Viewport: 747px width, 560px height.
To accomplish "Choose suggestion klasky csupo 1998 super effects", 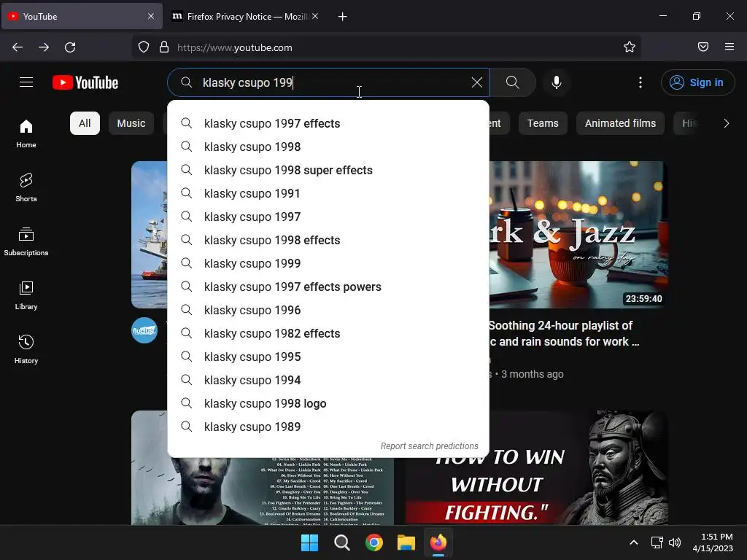I will [x=328, y=170].
